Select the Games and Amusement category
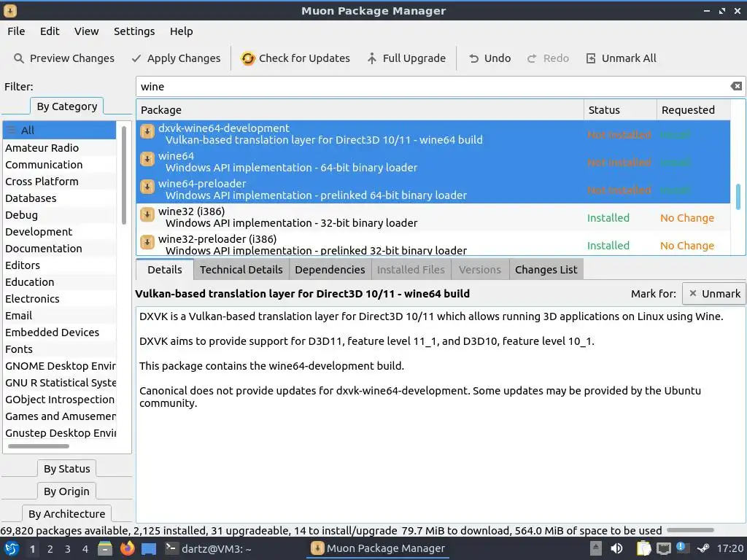The height and width of the screenshot is (560, 747). tap(60, 416)
